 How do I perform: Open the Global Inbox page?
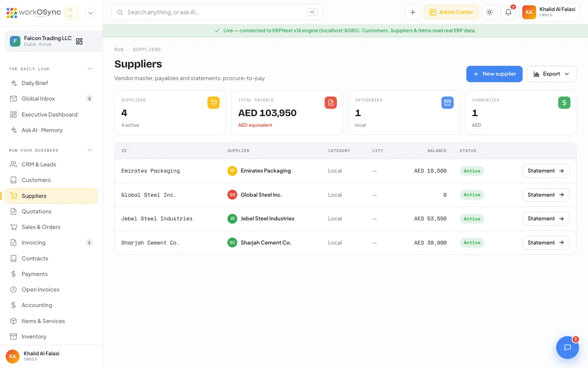pos(51,99)
